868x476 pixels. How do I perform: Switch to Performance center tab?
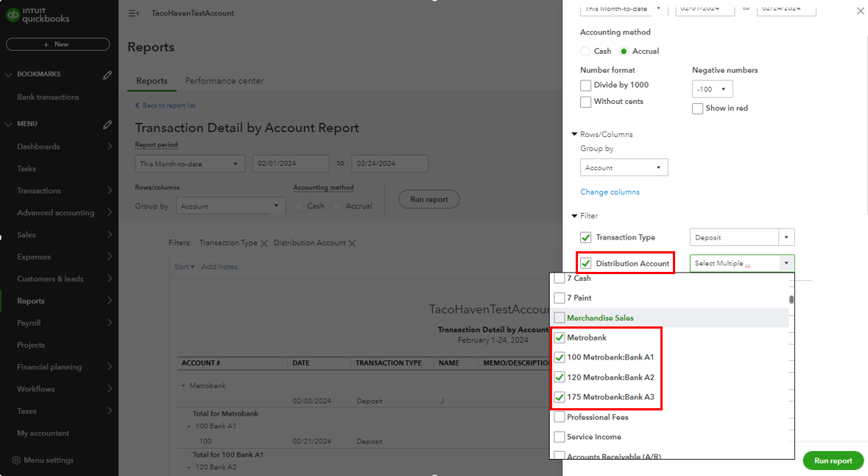click(x=225, y=81)
